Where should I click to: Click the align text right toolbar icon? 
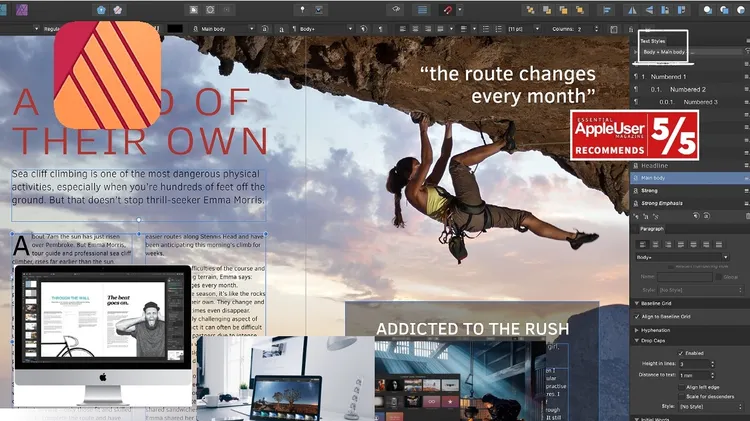[428, 29]
